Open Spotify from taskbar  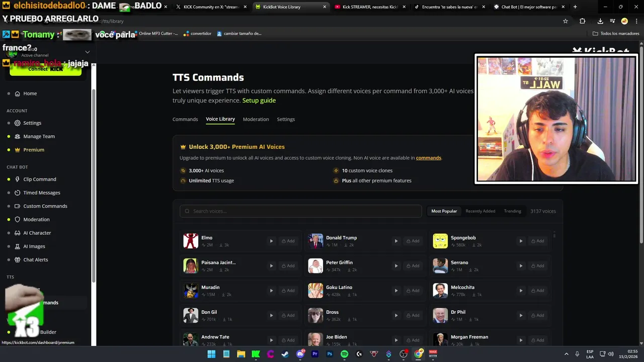[x=345, y=354]
